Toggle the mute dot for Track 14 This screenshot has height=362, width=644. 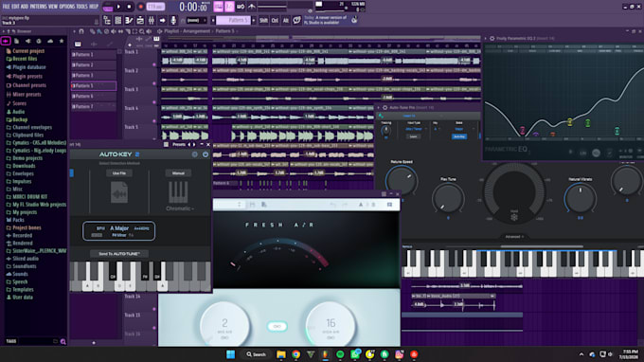[154, 309]
